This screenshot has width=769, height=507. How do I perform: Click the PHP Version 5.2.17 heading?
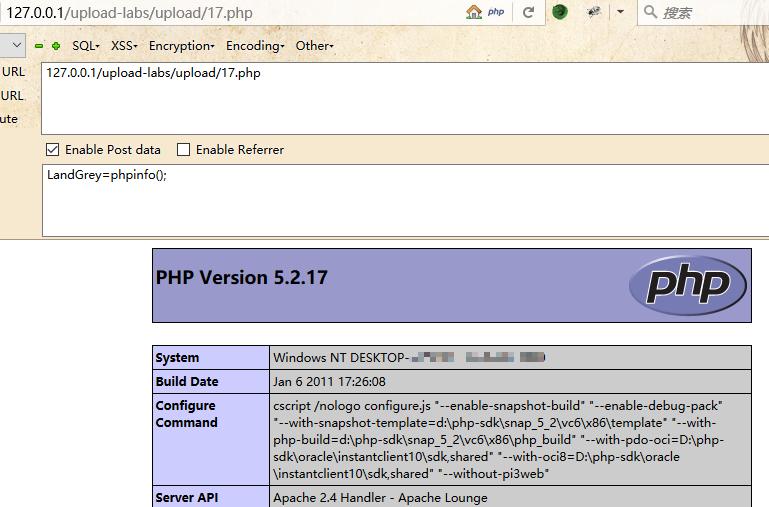241,278
